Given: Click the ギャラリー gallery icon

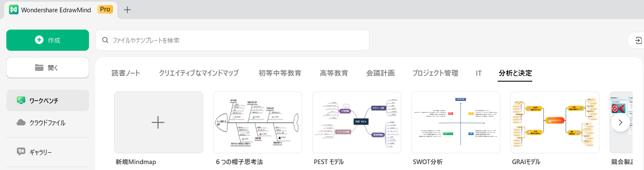Looking at the screenshot, I should pos(21,151).
